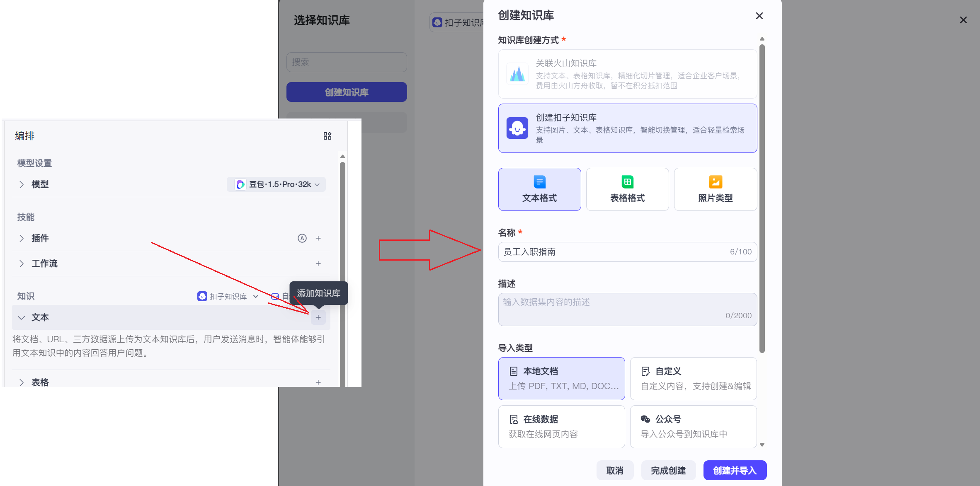
Task: Add a 表格 knowledge base via its plus icon
Action: click(x=318, y=382)
